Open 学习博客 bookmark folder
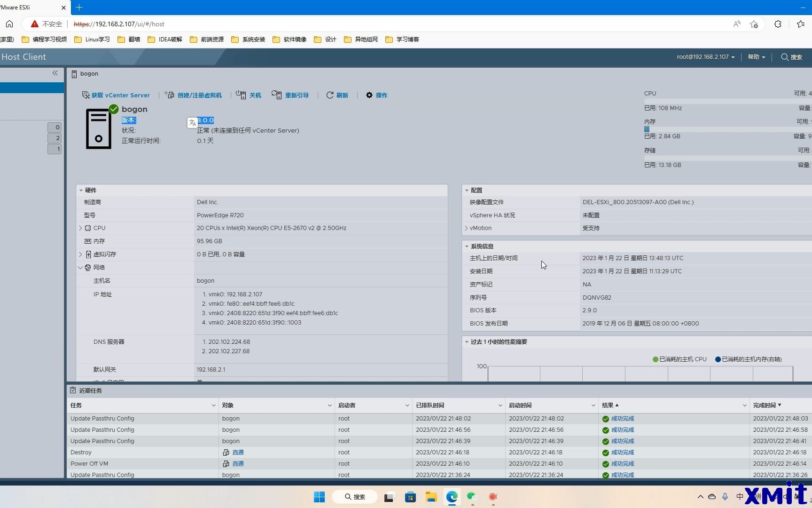 402,40
